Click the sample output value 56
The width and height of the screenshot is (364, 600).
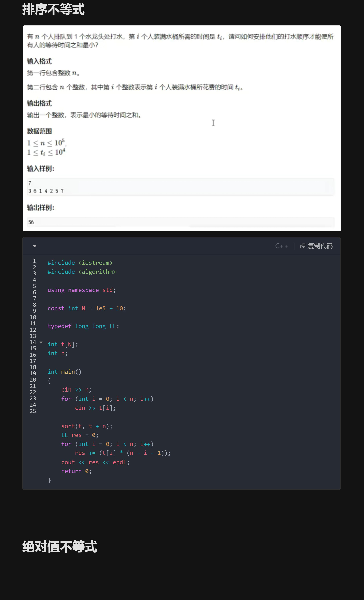31,222
